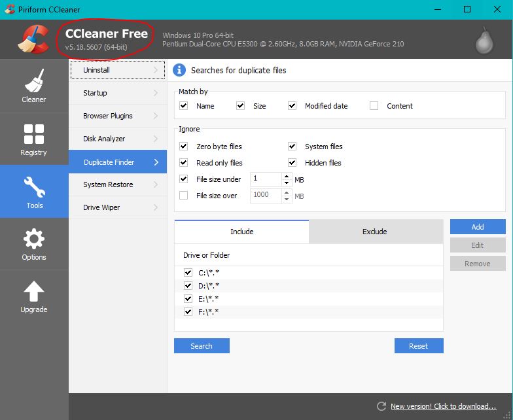
Task: Open Browser Plugins tool
Action: tap(118, 116)
